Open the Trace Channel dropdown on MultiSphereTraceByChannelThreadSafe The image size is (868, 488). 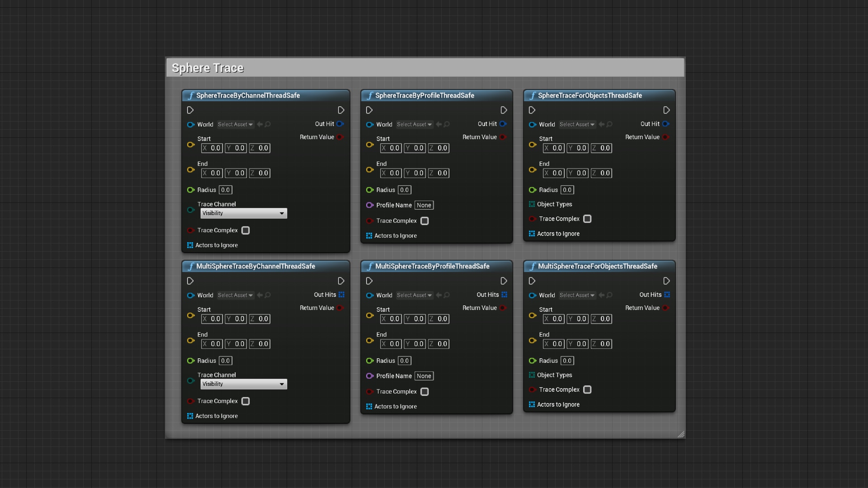tap(243, 384)
